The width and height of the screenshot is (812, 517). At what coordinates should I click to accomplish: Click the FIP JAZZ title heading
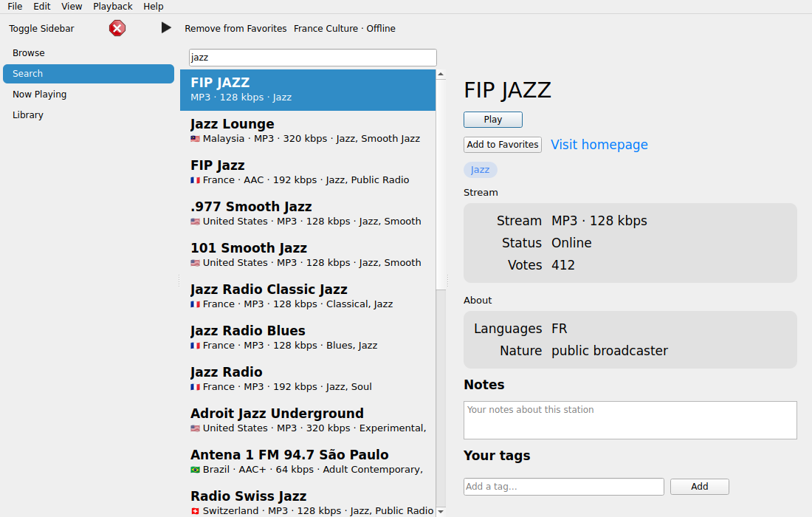pyautogui.click(x=508, y=90)
